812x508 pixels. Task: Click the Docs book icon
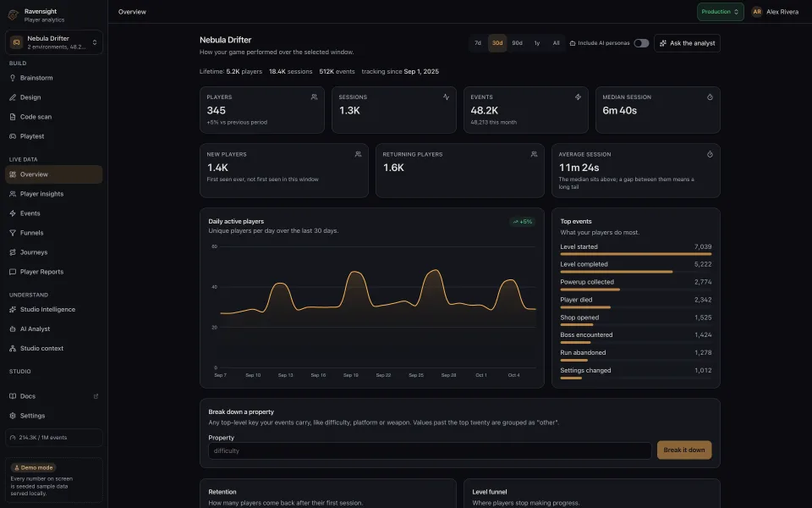coord(13,396)
